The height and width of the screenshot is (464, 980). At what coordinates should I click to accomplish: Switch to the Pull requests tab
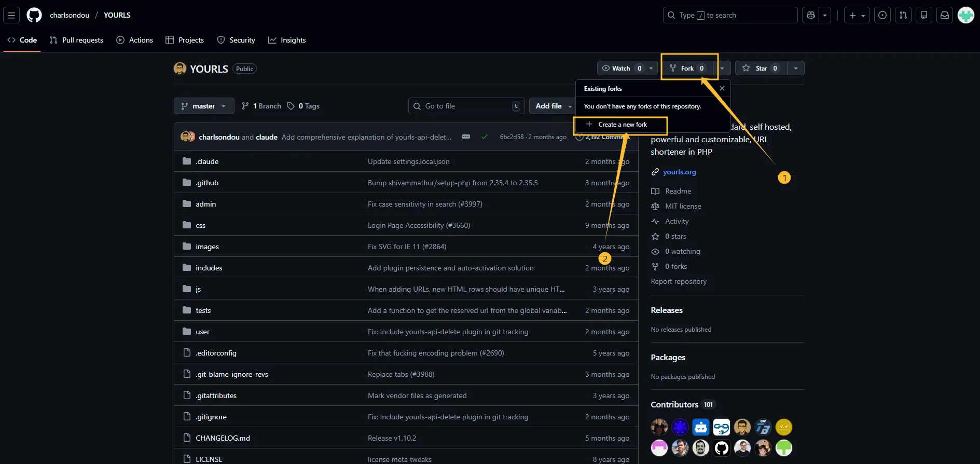pos(76,40)
